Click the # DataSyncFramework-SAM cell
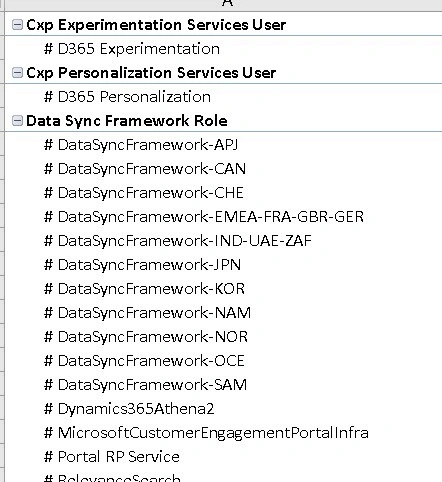Screen dimensions: 442x482 pyautogui.click(x=223, y=384)
